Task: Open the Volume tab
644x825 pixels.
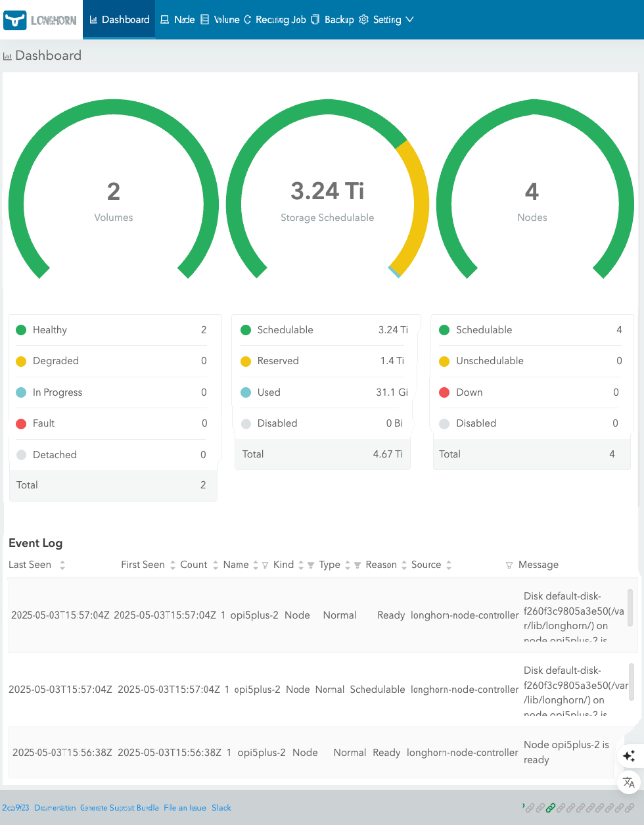Action: coord(220,20)
